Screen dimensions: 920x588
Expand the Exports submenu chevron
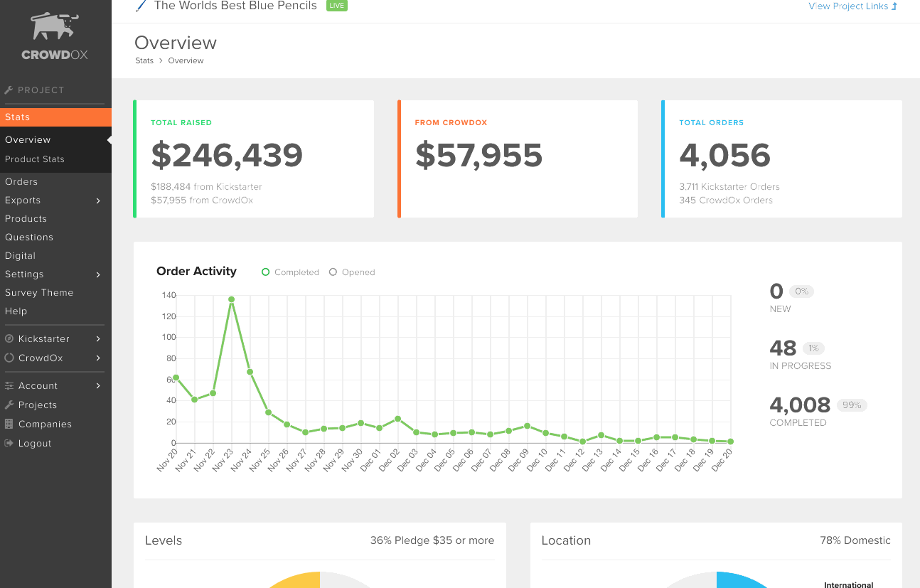[x=98, y=201]
